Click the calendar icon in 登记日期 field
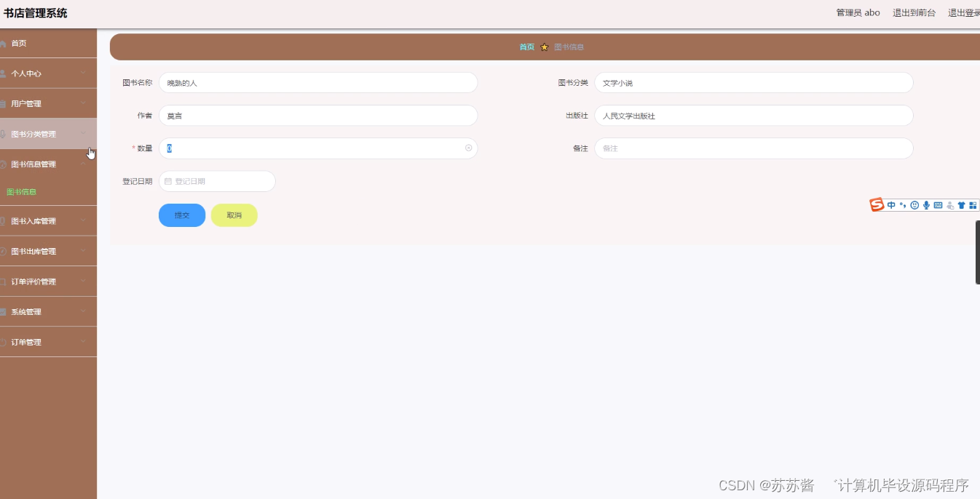Image resolution: width=980 pixels, height=499 pixels. click(169, 180)
